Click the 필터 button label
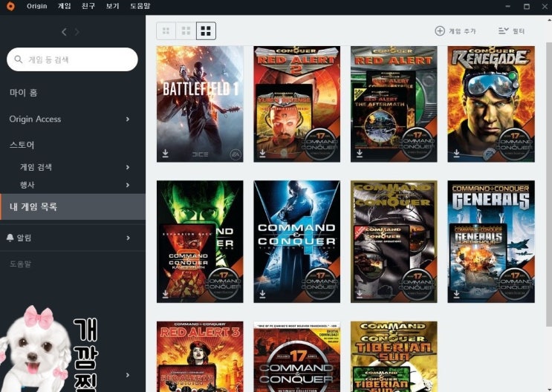Screen dimensions: 552x392 (x=519, y=31)
